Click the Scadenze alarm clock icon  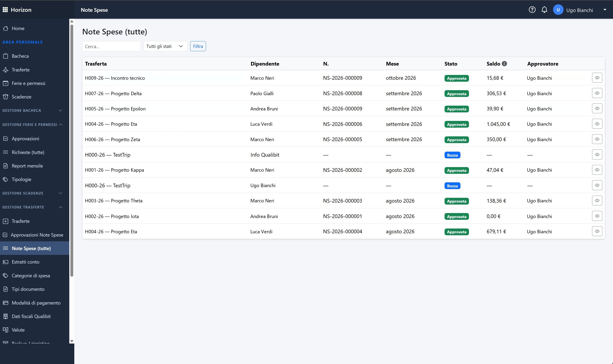click(x=6, y=97)
